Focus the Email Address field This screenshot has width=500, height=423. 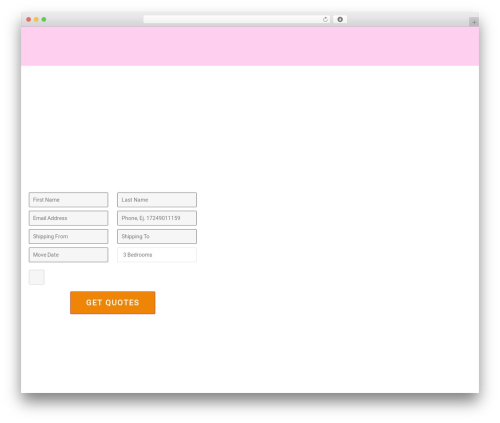[x=68, y=218]
